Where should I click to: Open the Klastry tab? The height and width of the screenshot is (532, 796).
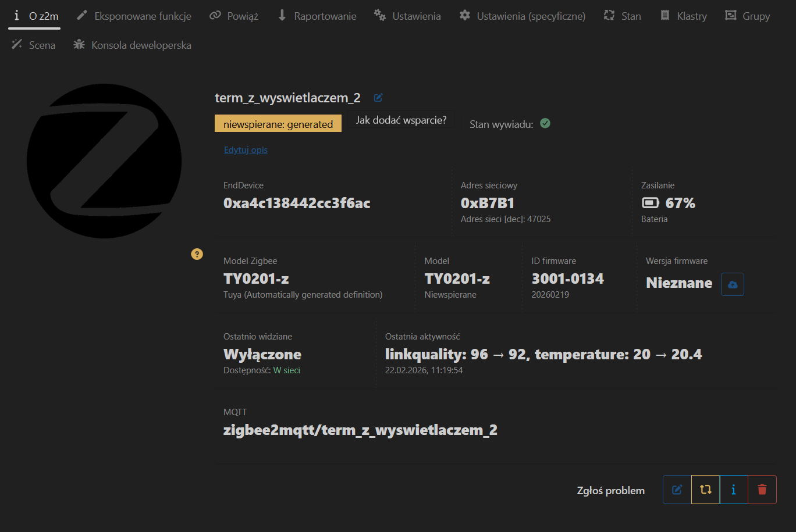point(684,16)
